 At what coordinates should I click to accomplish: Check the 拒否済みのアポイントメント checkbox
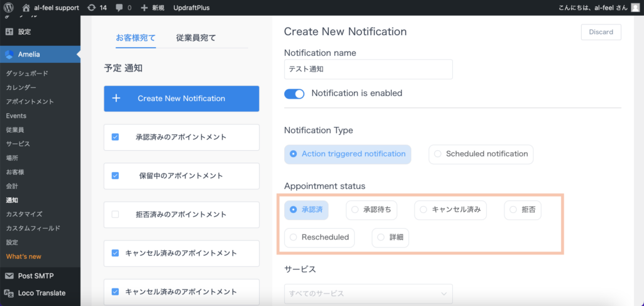point(115,214)
